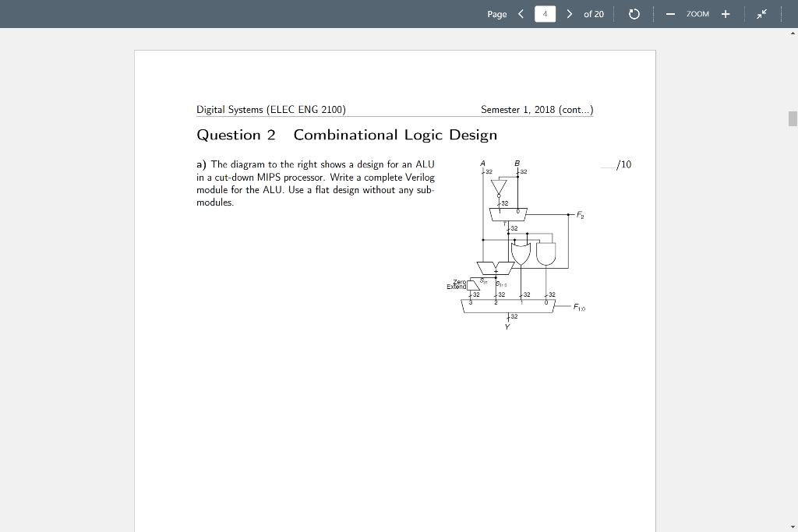Select the page number box showing 4

[x=545, y=13]
